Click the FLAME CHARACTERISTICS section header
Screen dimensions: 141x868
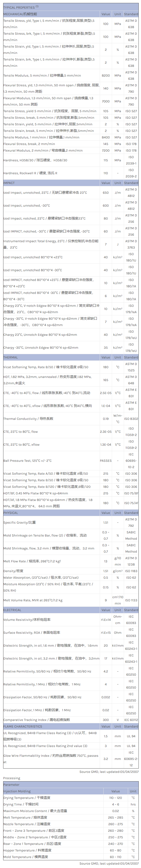(x=23, y=726)
